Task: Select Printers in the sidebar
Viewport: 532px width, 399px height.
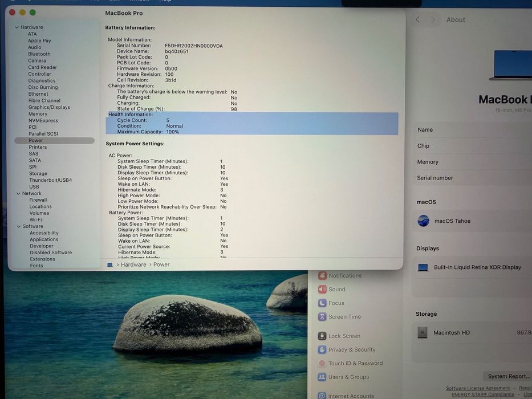Action: coord(38,147)
